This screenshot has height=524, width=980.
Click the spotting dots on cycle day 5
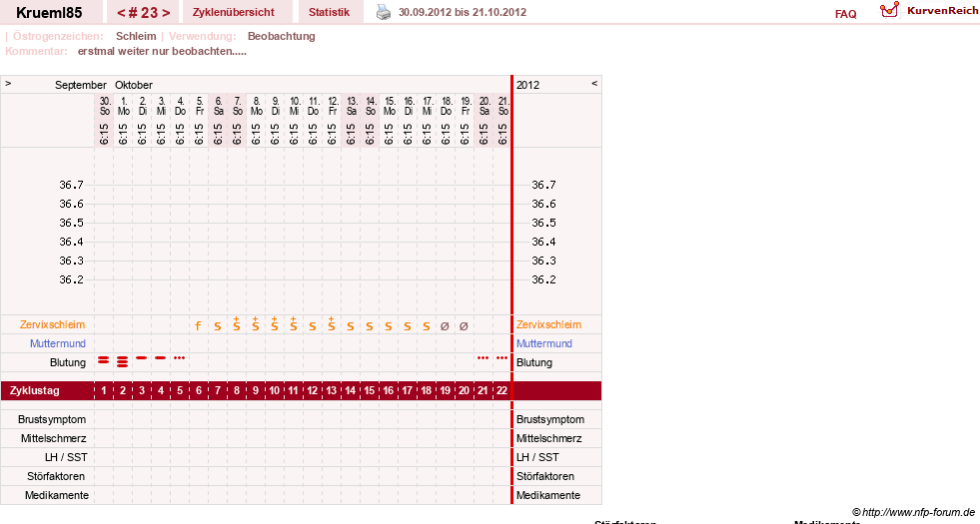point(180,358)
